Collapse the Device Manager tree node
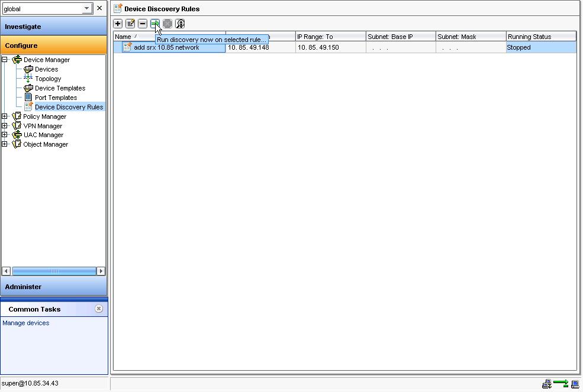 4,60
